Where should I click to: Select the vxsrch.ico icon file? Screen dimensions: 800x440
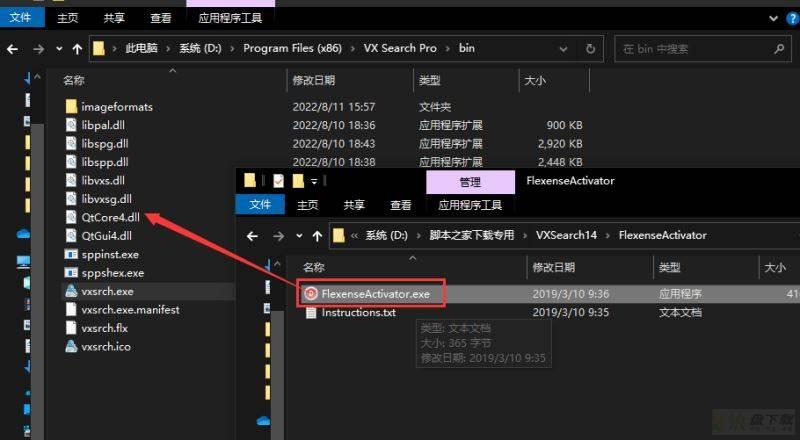click(x=71, y=346)
